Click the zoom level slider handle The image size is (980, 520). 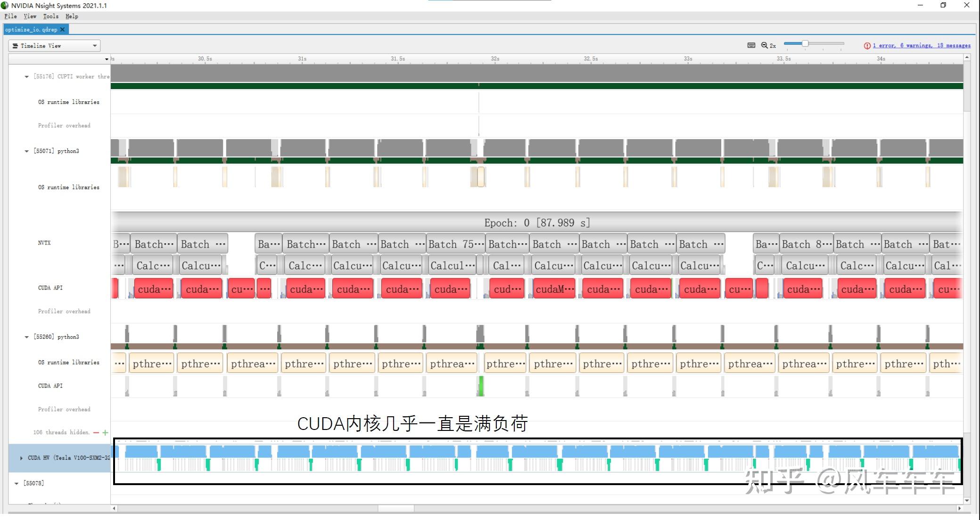pyautogui.click(x=805, y=43)
